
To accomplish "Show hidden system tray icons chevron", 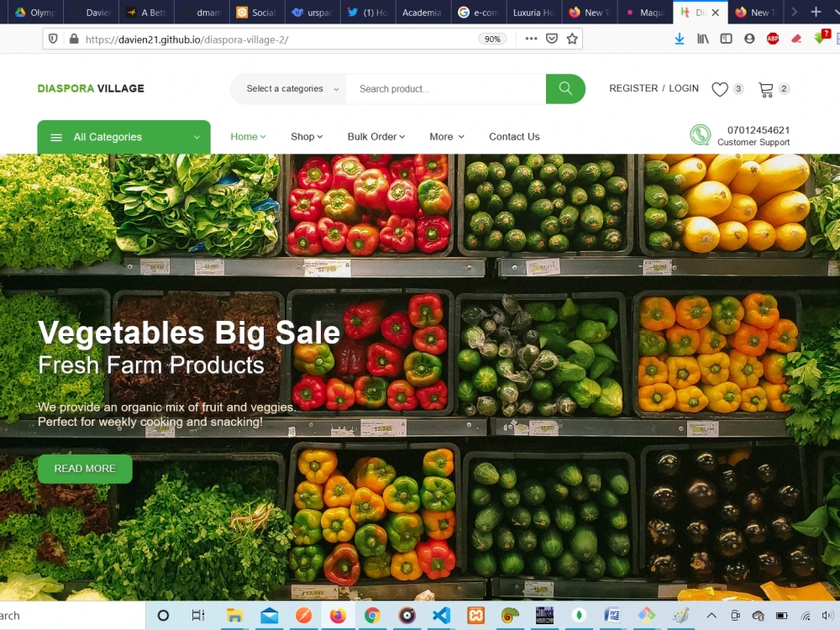I will click(711, 616).
